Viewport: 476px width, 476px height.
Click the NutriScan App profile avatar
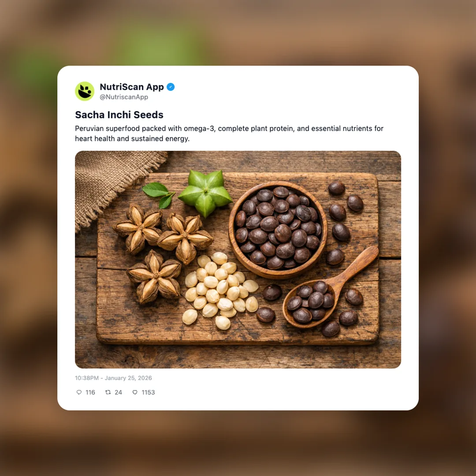85,91
